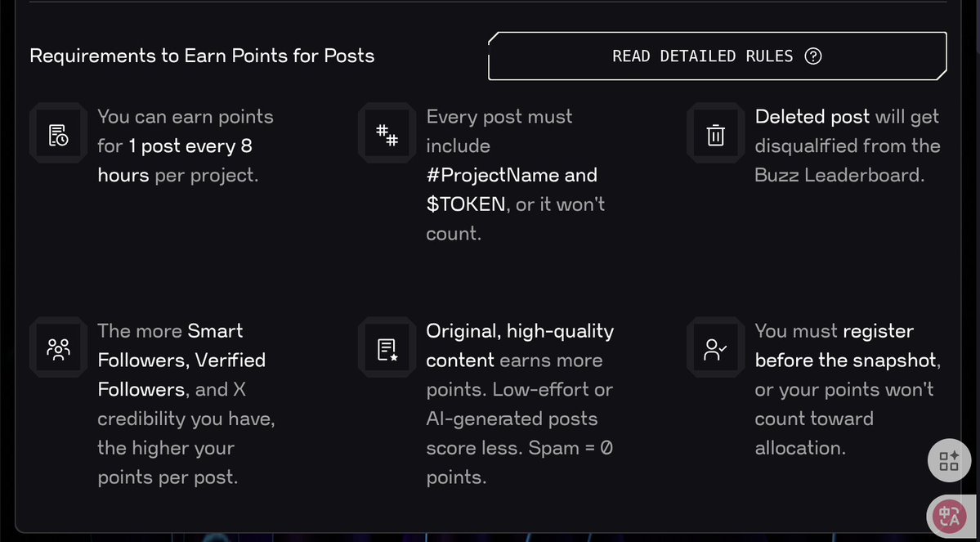Image resolution: width=980 pixels, height=542 pixels.
Task: Click the '#ProjectName and $TOKEN' text
Action: click(511, 190)
